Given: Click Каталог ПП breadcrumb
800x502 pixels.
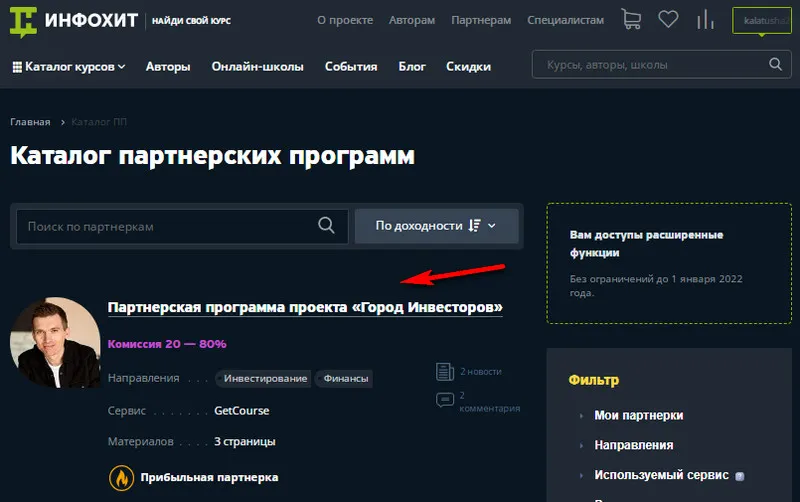Looking at the screenshot, I should (x=99, y=122).
